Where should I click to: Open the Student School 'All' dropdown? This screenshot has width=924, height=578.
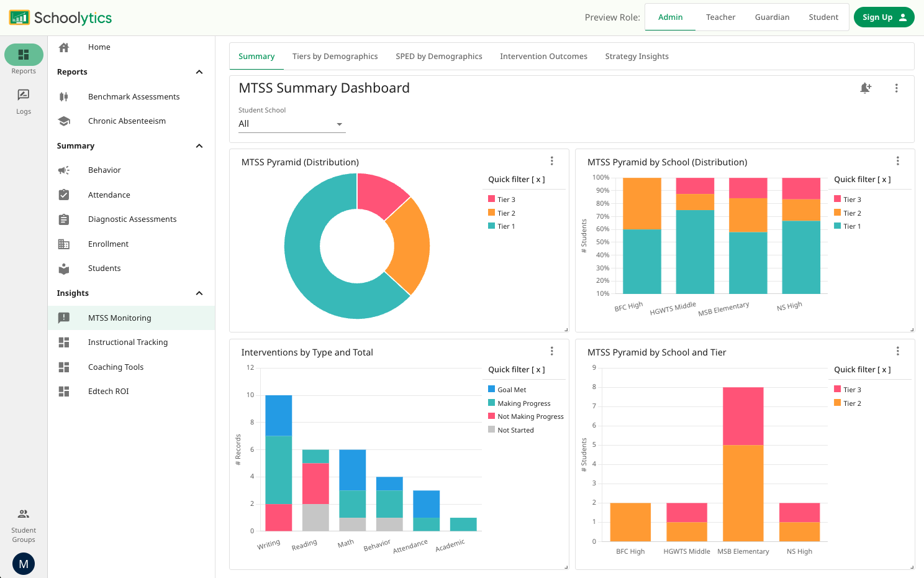[292, 124]
